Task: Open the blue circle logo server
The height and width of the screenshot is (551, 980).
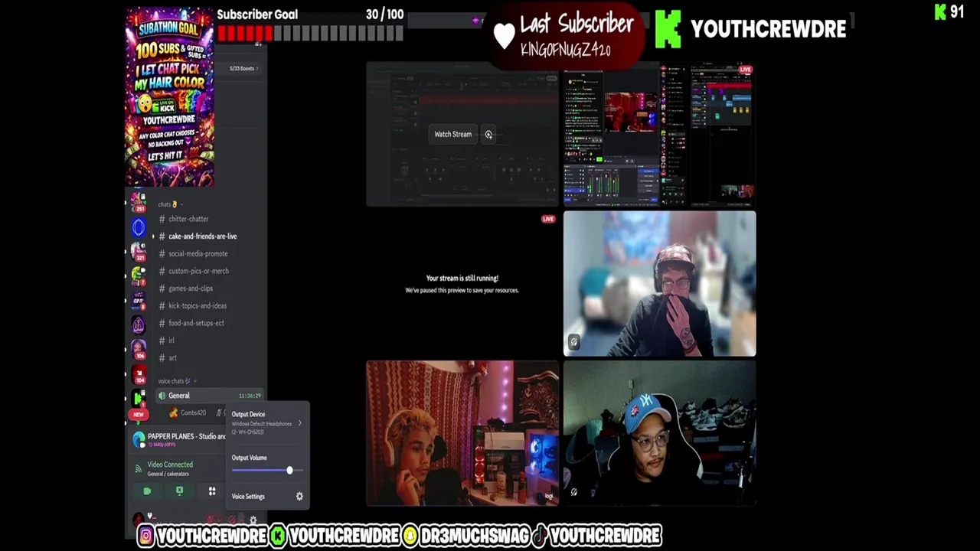Action: point(139,227)
